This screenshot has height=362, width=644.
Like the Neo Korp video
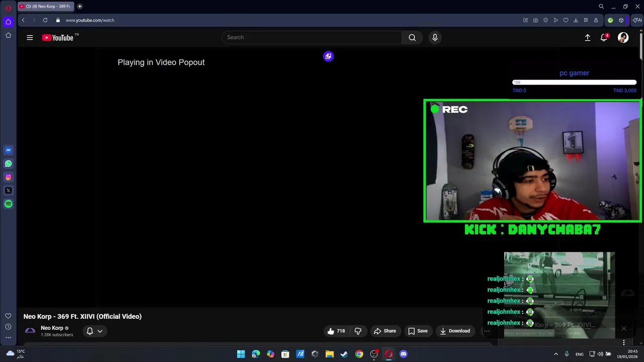coord(336,331)
